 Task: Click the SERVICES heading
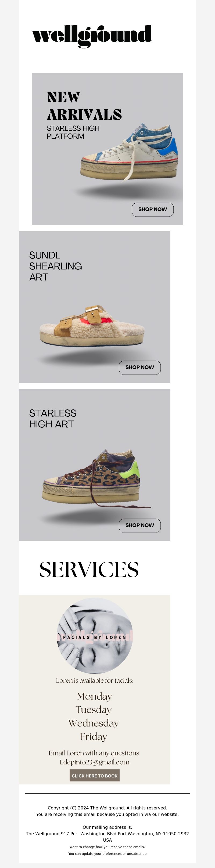[x=89, y=570]
